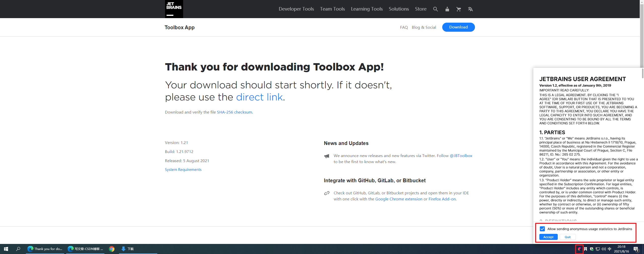Quit the Toolbox agreement dialog
Image resolution: width=644 pixels, height=254 pixels.
568,237
